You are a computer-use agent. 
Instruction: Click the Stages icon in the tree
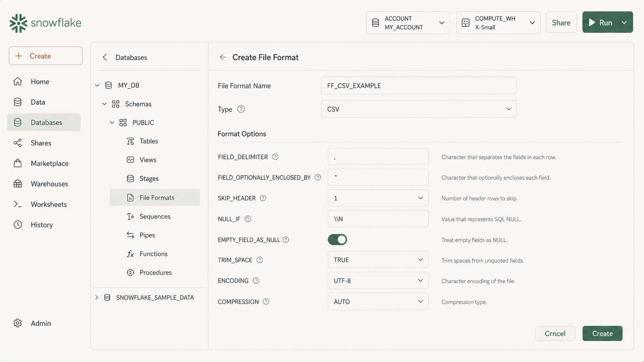(x=131, y=178)
